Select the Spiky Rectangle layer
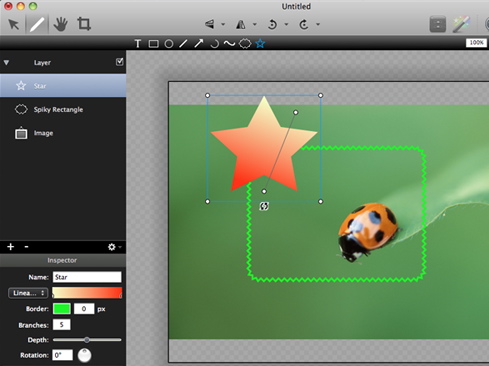This screenshot has width=489, height=366. point(63,109)
